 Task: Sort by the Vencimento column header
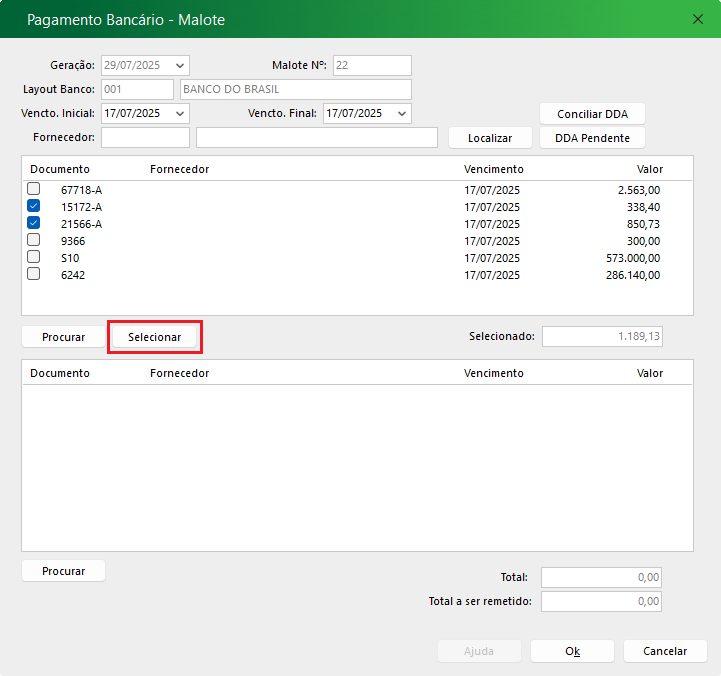(x=493, y=169)
